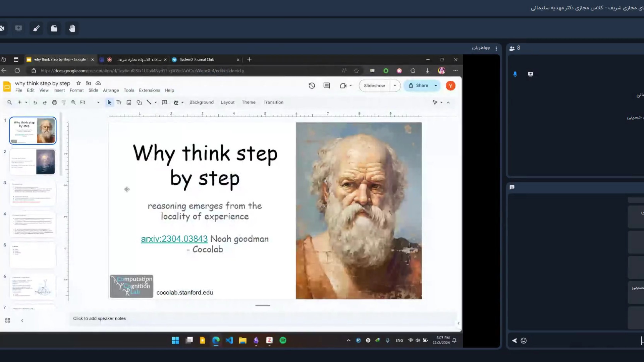This screenshot has height=362, width=644.
Task: Select slide 2 thumbnail
Action: [x=33, y=162]
